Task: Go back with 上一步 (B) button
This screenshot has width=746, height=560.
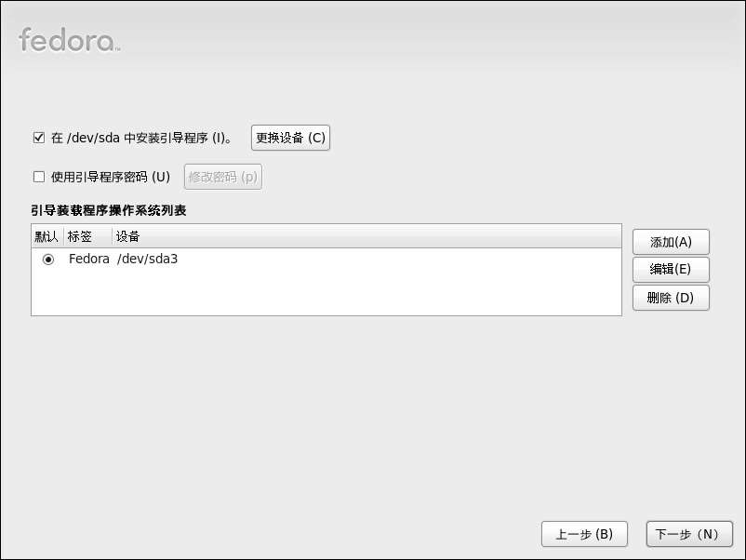Action: pos(584,534)
